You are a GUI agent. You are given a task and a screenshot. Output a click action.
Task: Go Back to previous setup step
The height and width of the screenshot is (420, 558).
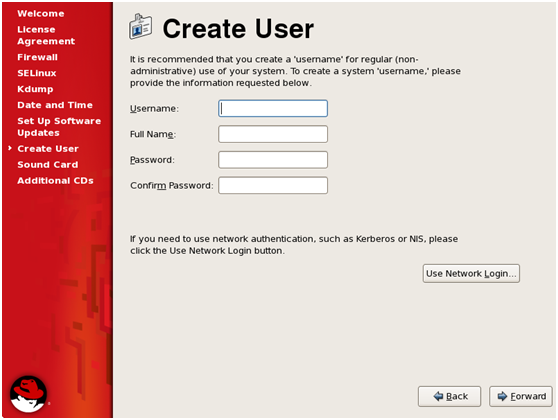(x=449, y=396)
